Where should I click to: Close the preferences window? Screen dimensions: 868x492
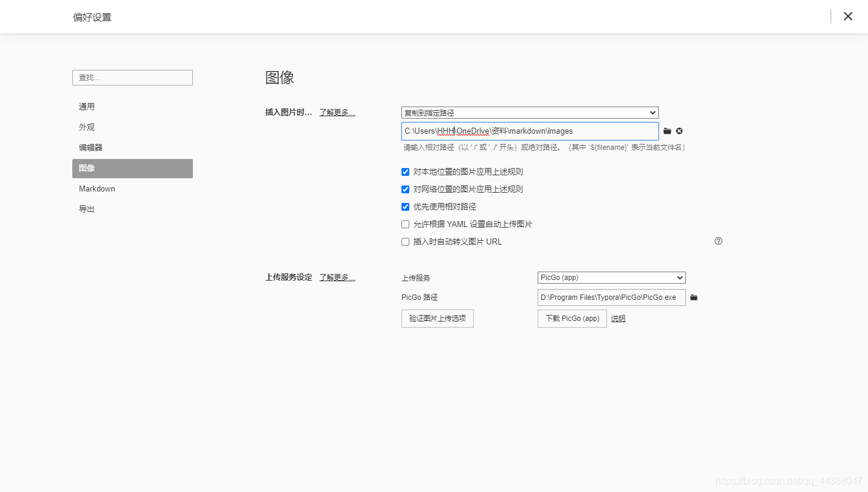point(848,16)
